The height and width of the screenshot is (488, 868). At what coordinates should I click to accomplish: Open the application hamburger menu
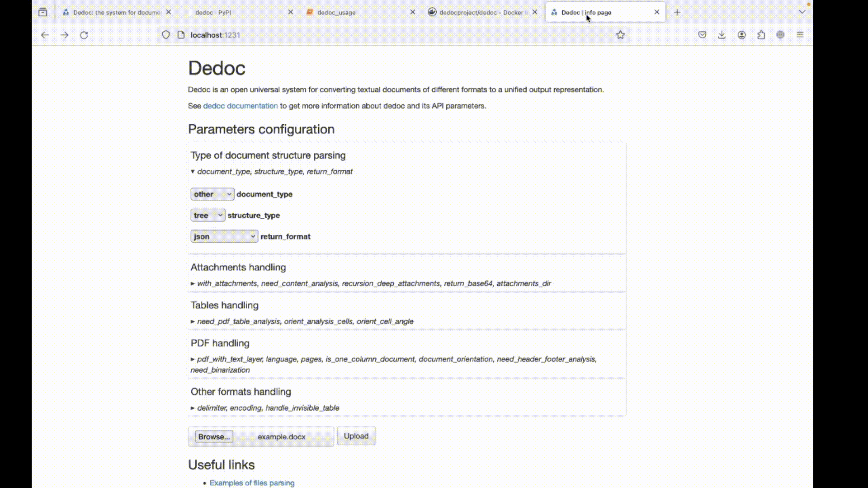800,35
